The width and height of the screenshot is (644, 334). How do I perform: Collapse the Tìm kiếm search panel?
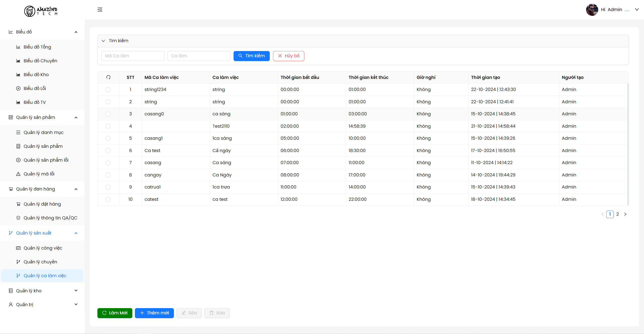coord(103,41)
